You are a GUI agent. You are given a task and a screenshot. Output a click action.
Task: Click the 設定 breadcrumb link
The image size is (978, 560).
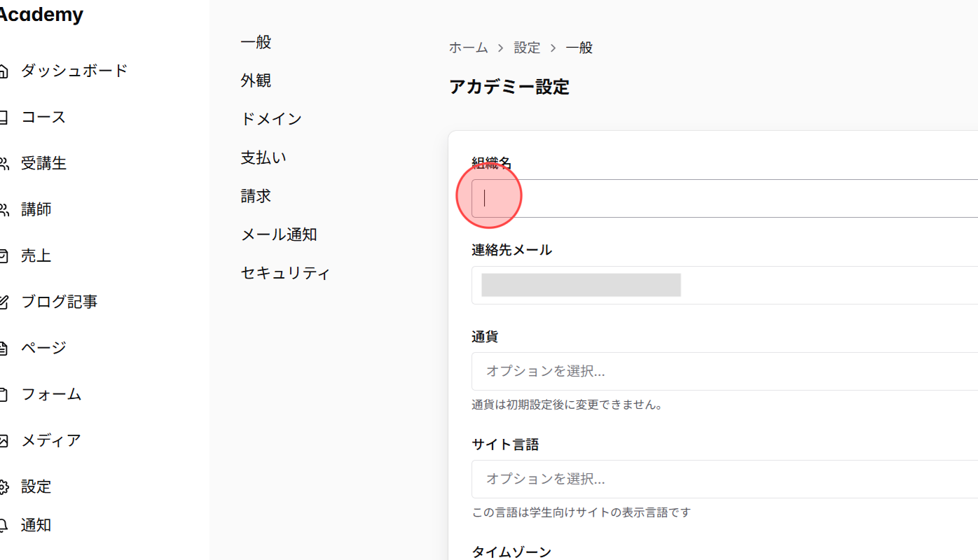528,47
